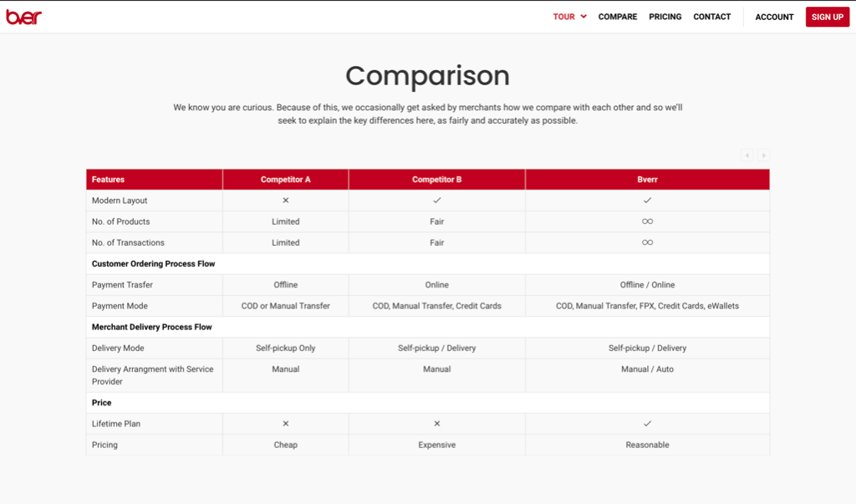Select the Modern Layout row label
The height and width of the screenshot is (504, 856).
pyautogui.click(x=120, y=201)
